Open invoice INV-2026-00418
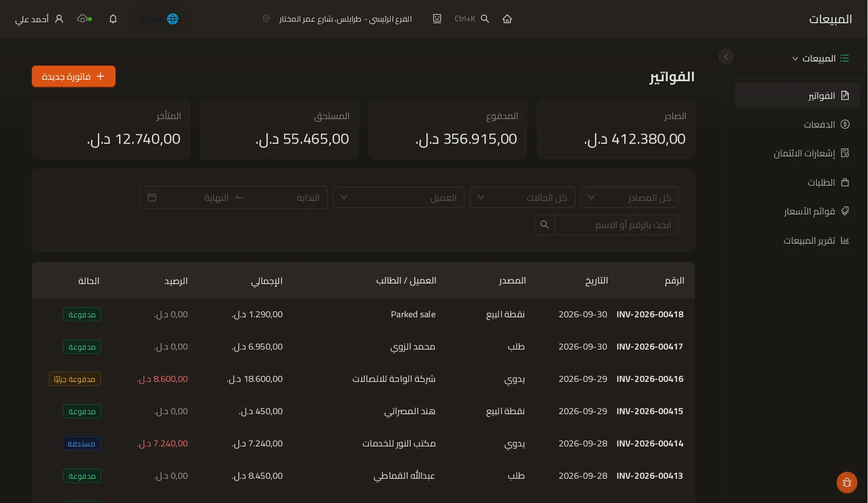Image resolution: width=868 pixels, height=503 pixels. pyautogui.click(x=650, y=314)
